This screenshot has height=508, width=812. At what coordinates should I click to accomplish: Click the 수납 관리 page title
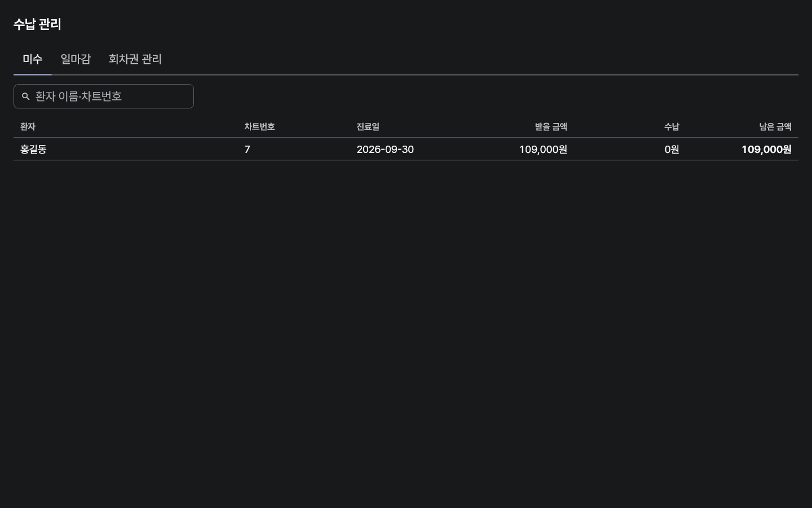pos(37,24)
